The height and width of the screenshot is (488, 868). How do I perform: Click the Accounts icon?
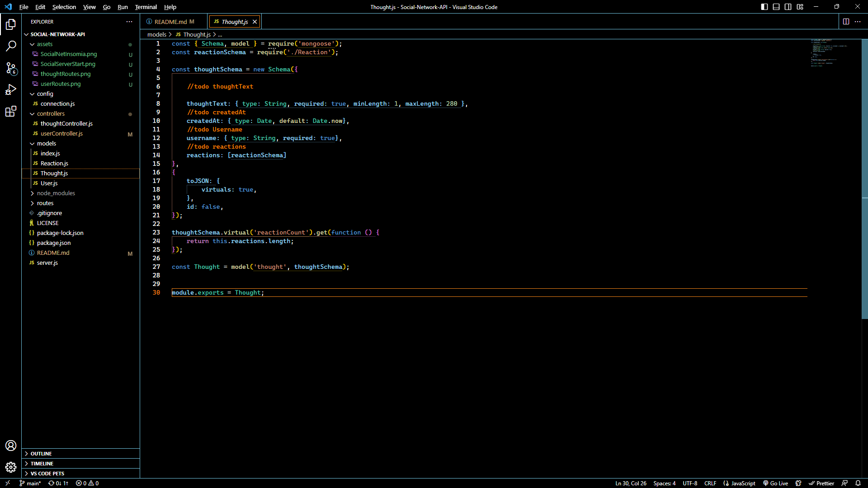11,446
